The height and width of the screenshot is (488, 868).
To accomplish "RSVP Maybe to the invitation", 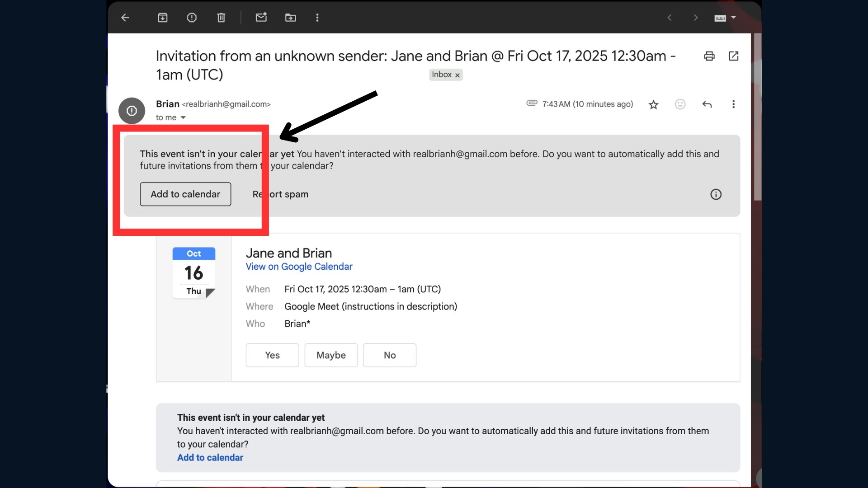I will [331, 355].
